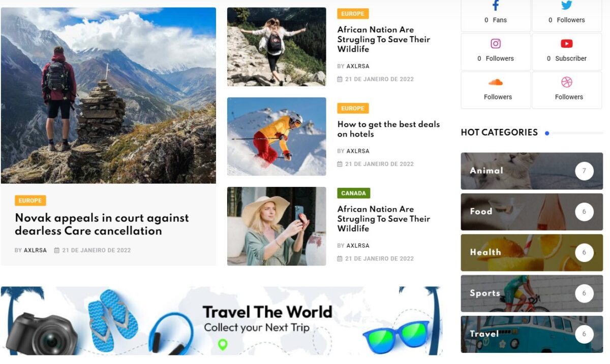Open the Travel category card

coord(532,334)
